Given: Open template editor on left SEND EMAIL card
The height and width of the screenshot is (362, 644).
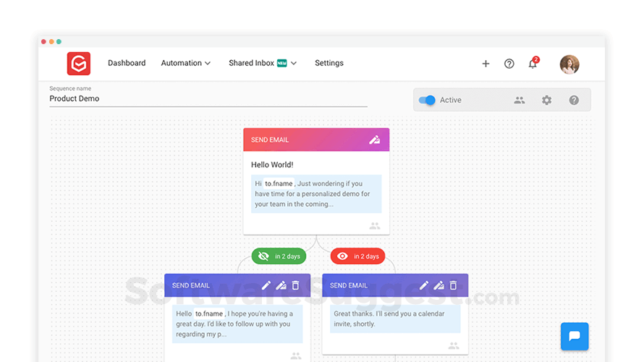Looking at the screenshot, I should coord(281,285).
